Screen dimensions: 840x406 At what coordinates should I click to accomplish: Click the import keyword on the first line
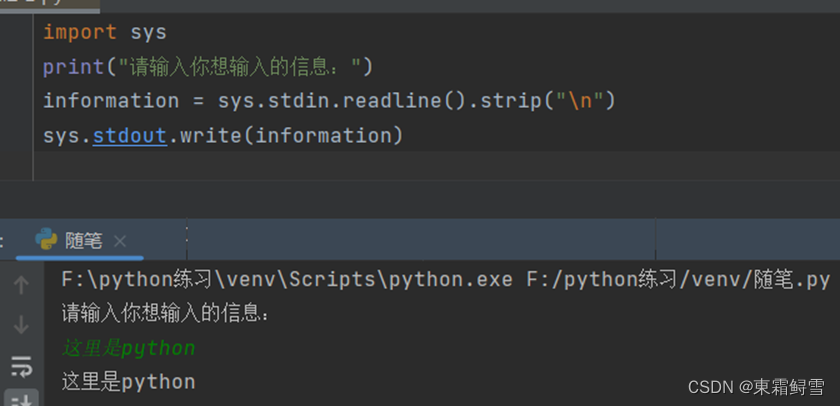[80, 32]
